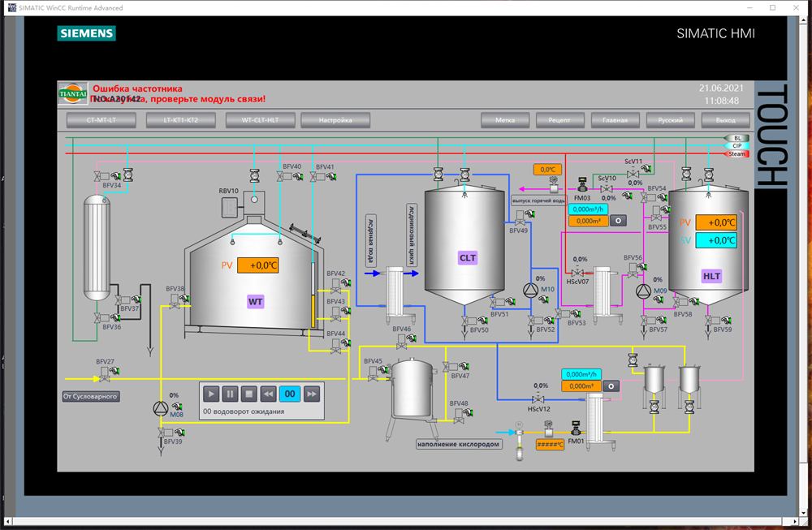
Task: Click the TIANTAI logo
Action: (72, 93)
